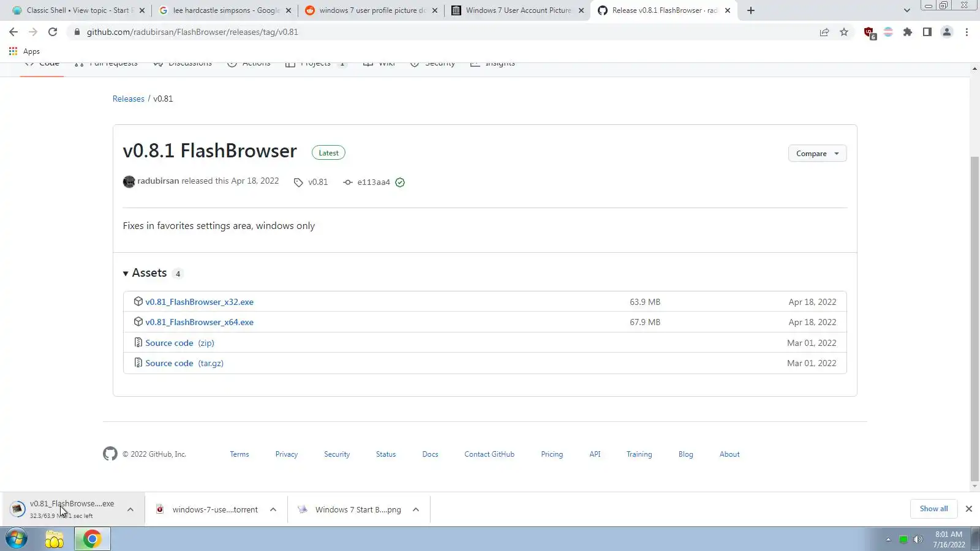
Task: Open the tab search dropdown arrow
Action: (x=907, y=10)
